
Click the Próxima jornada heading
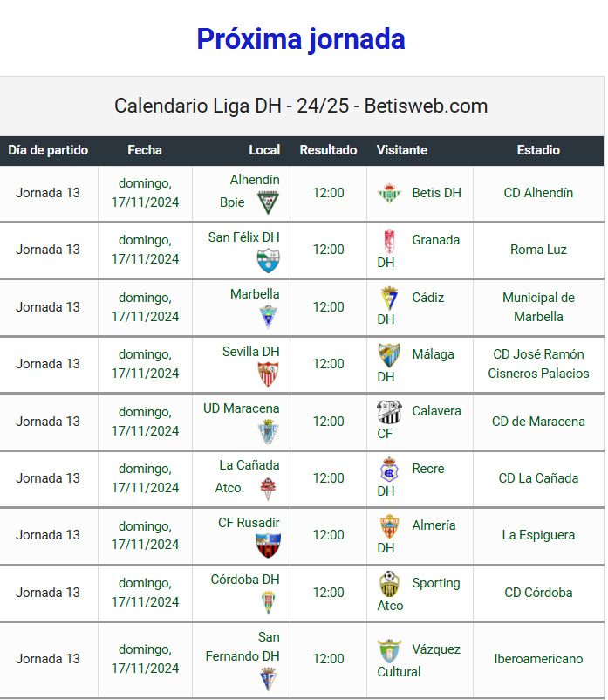tap(301, 38)
